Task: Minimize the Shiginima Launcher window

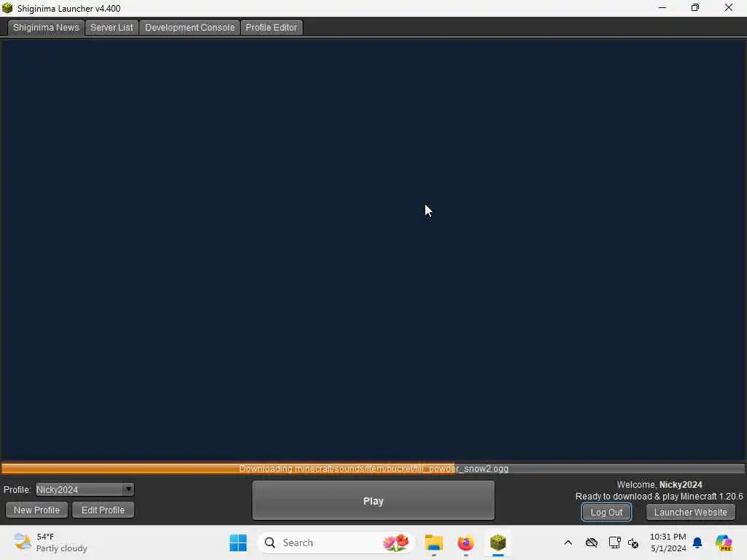Action: click(x=662, y=8)
